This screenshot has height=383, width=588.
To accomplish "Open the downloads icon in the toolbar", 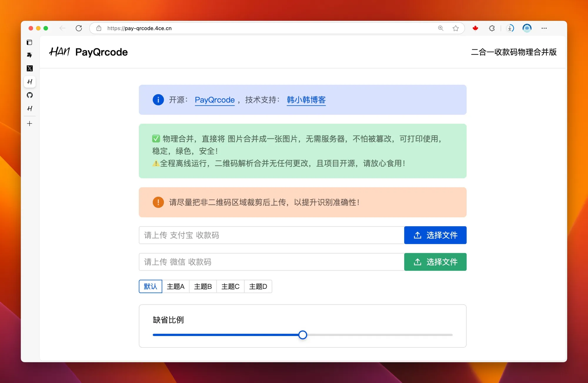I will (510, 28).
